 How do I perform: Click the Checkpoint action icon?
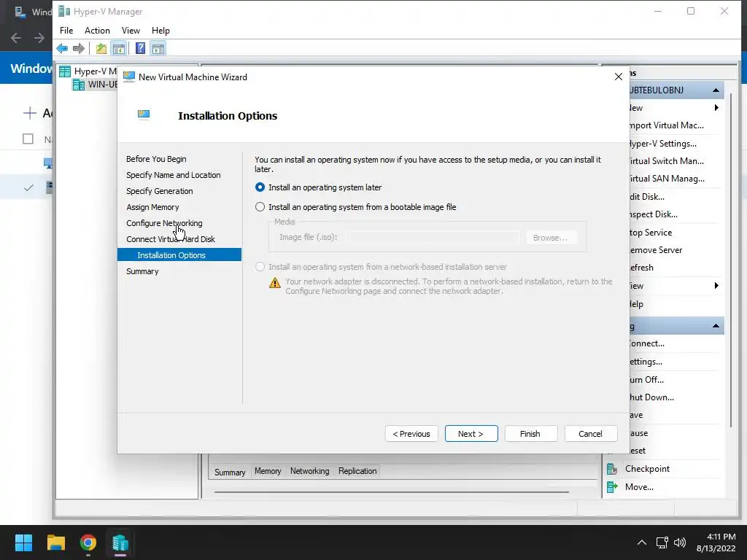click(612, 469)
